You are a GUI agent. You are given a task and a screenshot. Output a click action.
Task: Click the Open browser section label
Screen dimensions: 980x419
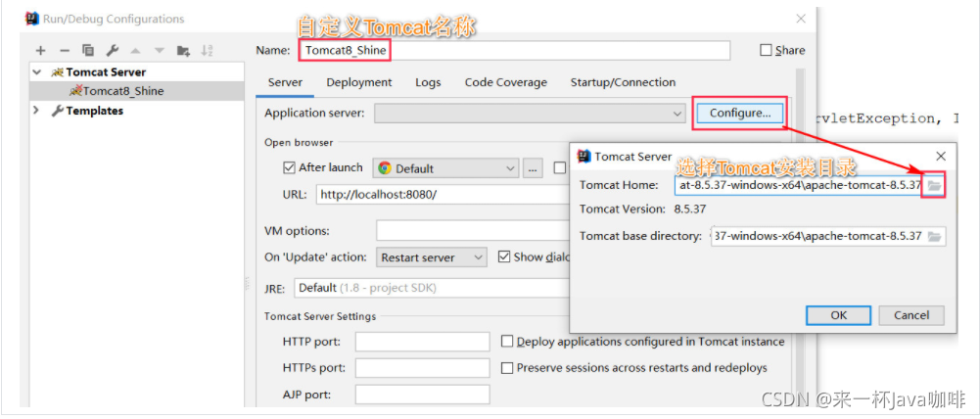(x=299, y=143)
